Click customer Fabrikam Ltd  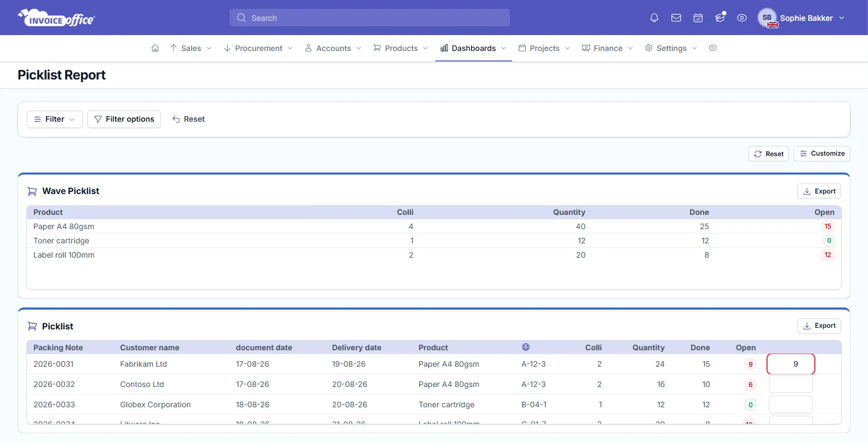pyautogui.click(x=143, y=364)
